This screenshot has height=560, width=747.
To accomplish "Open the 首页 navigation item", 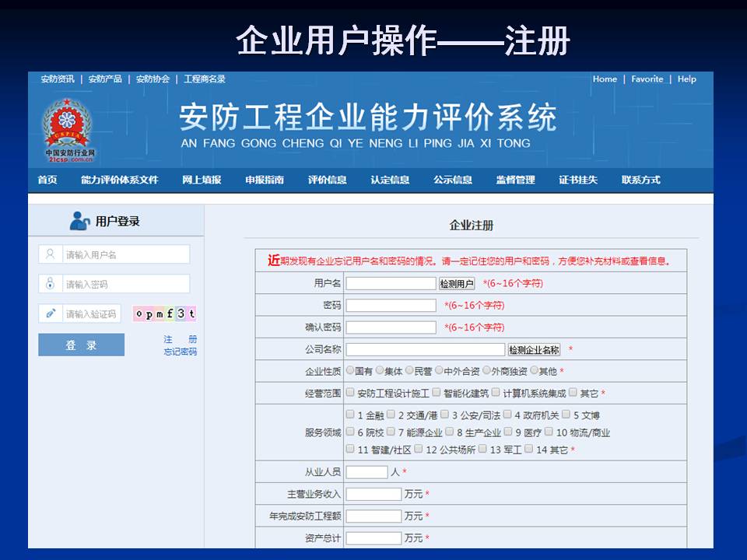I will 47,180.
